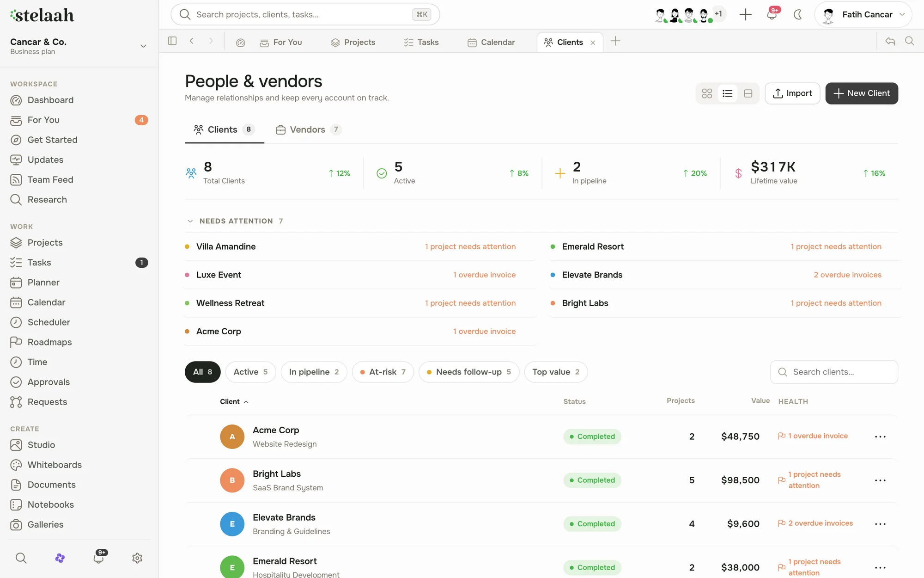Open more options for Emerald Resort row

[x=880, y=567]
